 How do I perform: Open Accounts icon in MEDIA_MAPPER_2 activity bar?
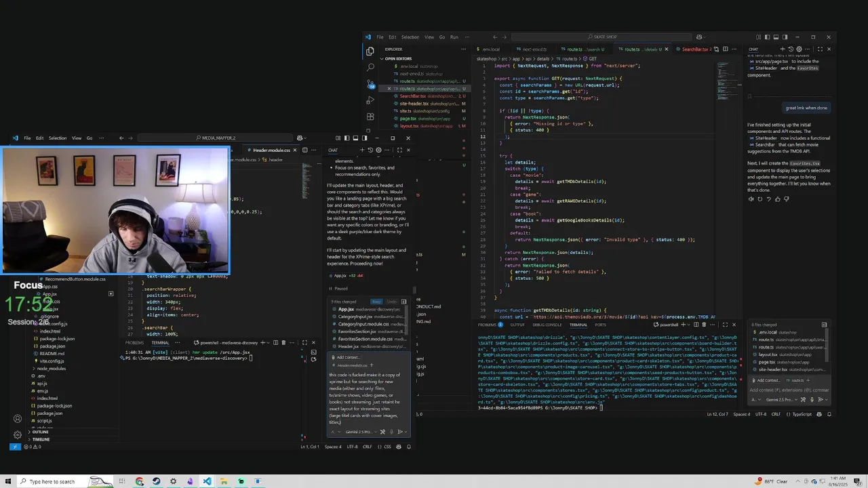(x=18, y=418)
